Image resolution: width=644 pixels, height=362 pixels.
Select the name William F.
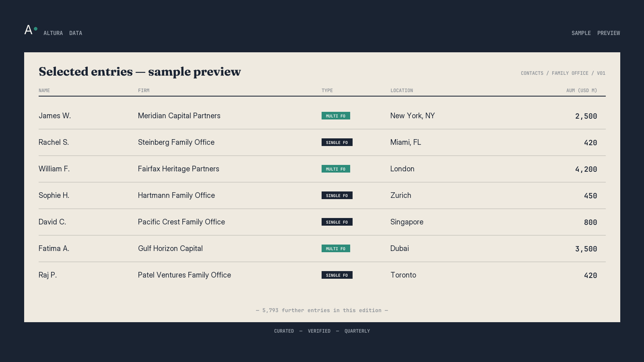pyautogui.click(x=54, y=169)
